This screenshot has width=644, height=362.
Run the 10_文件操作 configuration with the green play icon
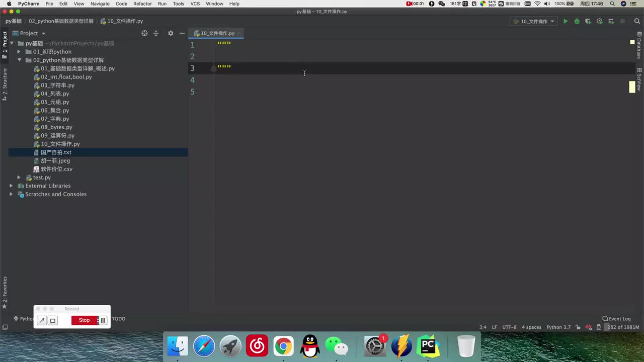tap(566, 21)
